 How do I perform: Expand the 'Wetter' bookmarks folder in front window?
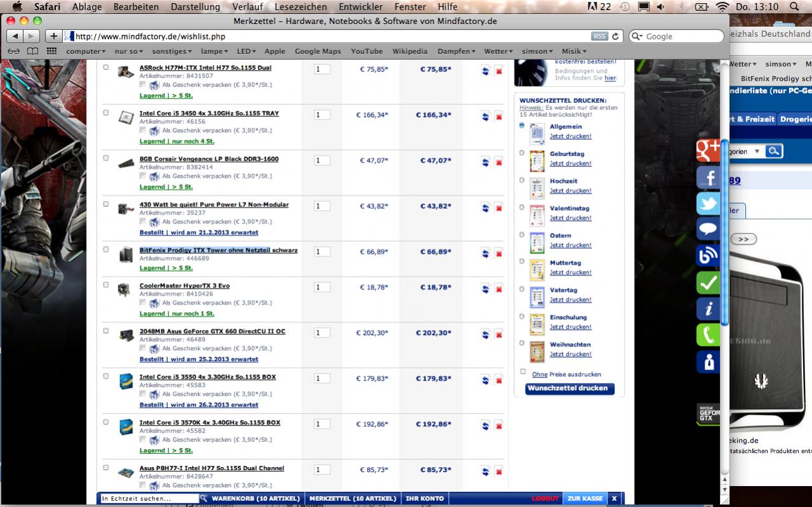499,51
